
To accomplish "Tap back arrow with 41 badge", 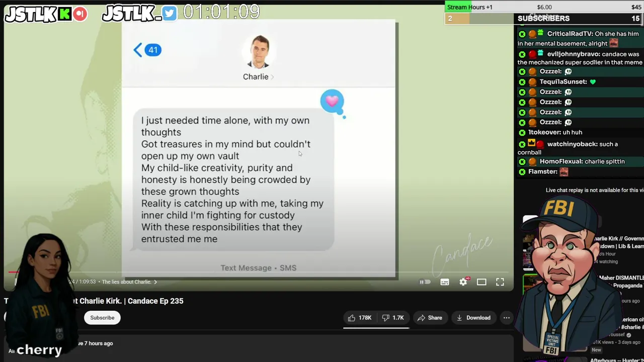I will tap(147, 50).
